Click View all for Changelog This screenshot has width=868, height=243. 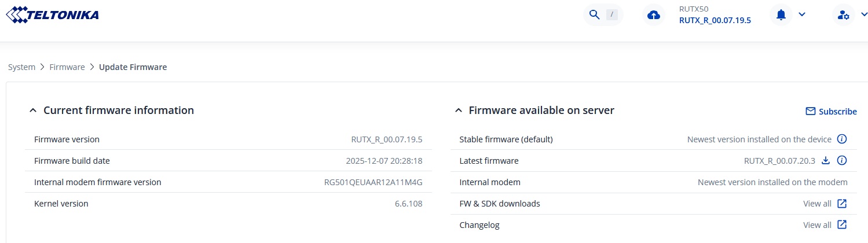click(x=816, y=225)
